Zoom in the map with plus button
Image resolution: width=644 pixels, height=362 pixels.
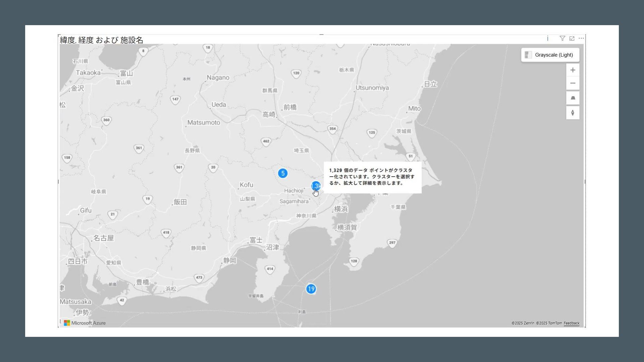[573, 70]
